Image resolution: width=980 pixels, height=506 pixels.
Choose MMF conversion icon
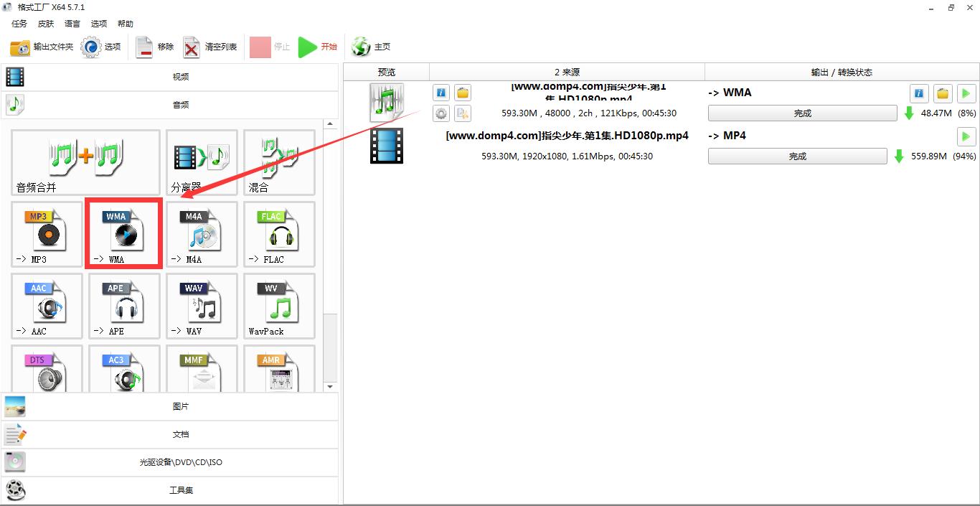pyautogui.click(x=202, y=369)
